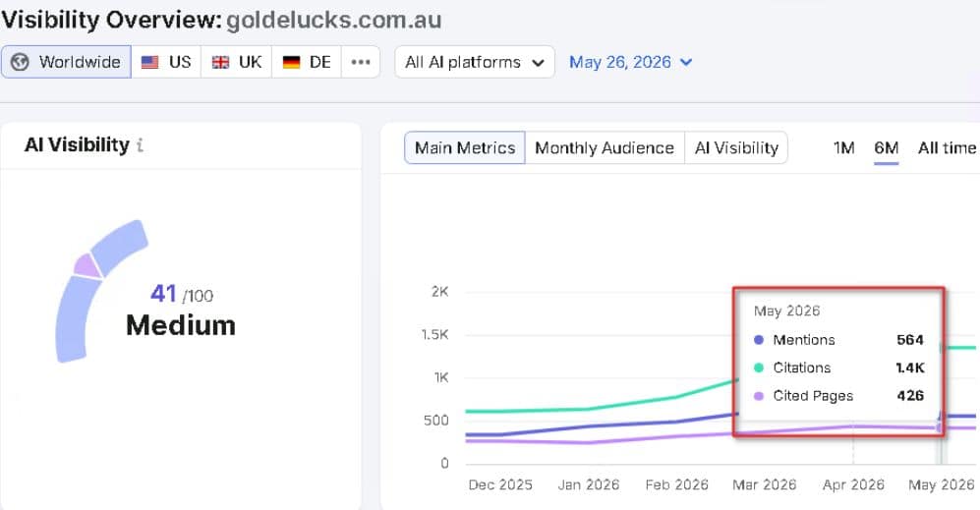
Task: Switch to the AI Visibility chart tab
Action: [736, 147]
